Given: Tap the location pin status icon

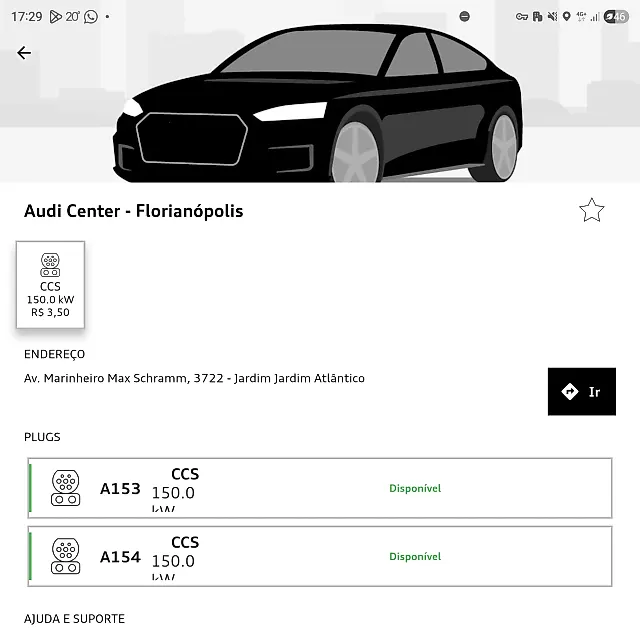Looking at the screenshot, I should (567, 17).
